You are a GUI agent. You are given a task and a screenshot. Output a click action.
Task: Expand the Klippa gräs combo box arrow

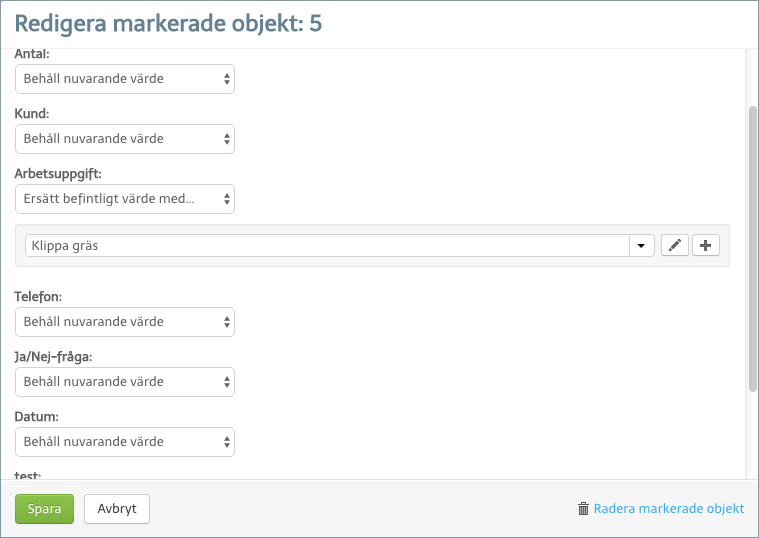pyautogui.click(x=641, y=246)
